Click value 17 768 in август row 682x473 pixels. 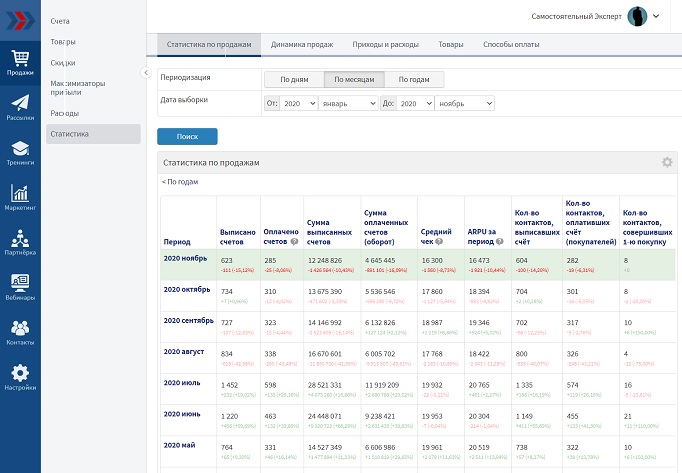coord(432,354)
